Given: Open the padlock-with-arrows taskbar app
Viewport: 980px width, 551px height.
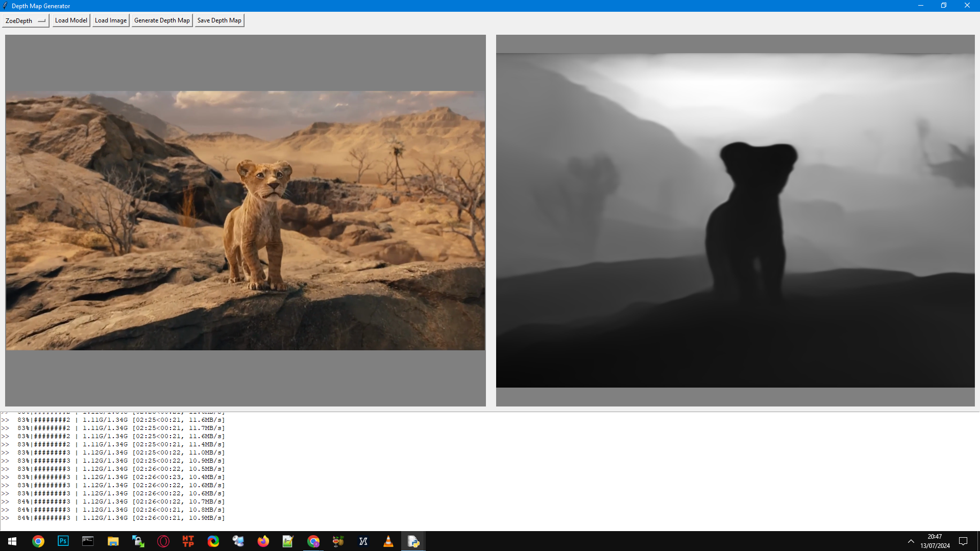Looking at the screenshot, I should (x=138, y=541).
